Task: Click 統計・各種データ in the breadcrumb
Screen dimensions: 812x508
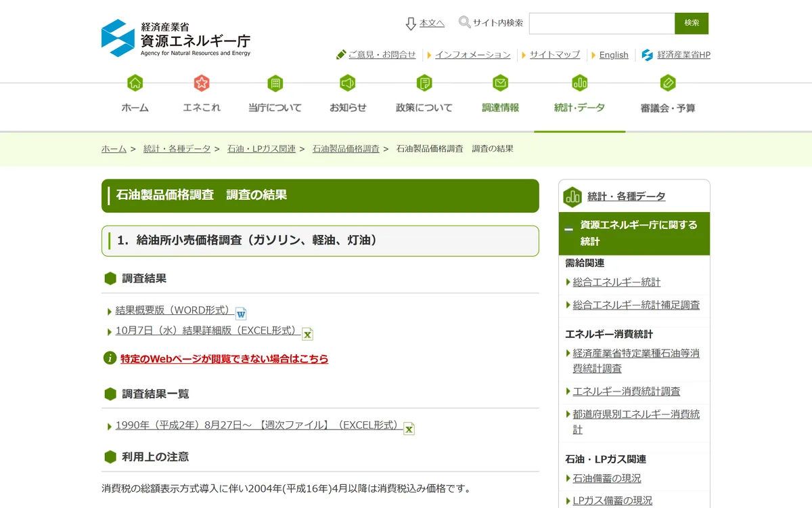Action: [177, 148]
